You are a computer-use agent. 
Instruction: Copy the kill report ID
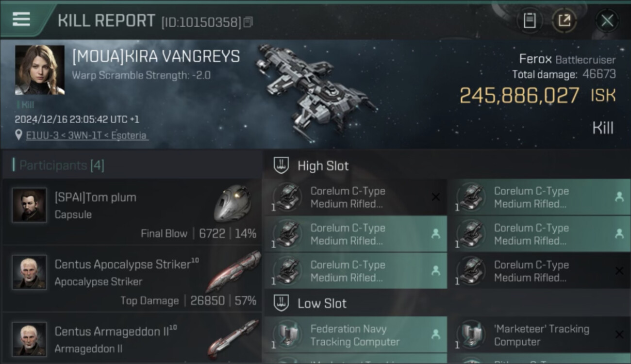tap(248, 22)
